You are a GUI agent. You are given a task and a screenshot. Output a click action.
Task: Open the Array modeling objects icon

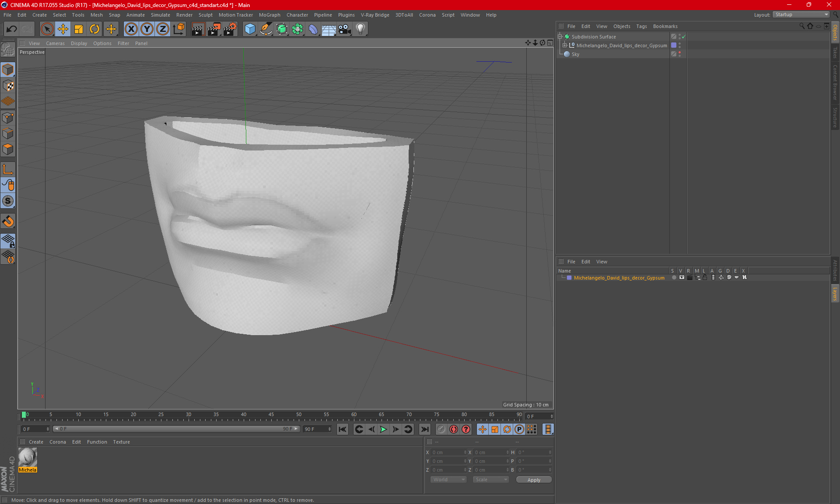tap(298, 29)
